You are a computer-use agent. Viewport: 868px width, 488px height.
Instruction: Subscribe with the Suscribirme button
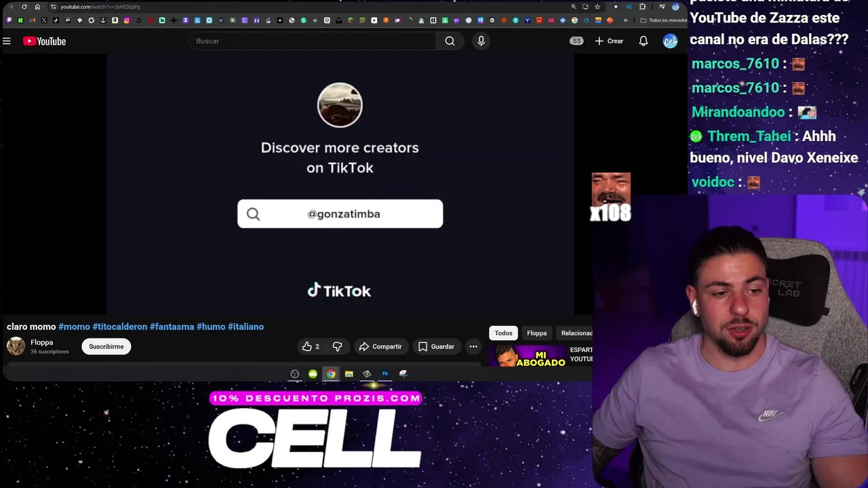[x=106, y=346]
